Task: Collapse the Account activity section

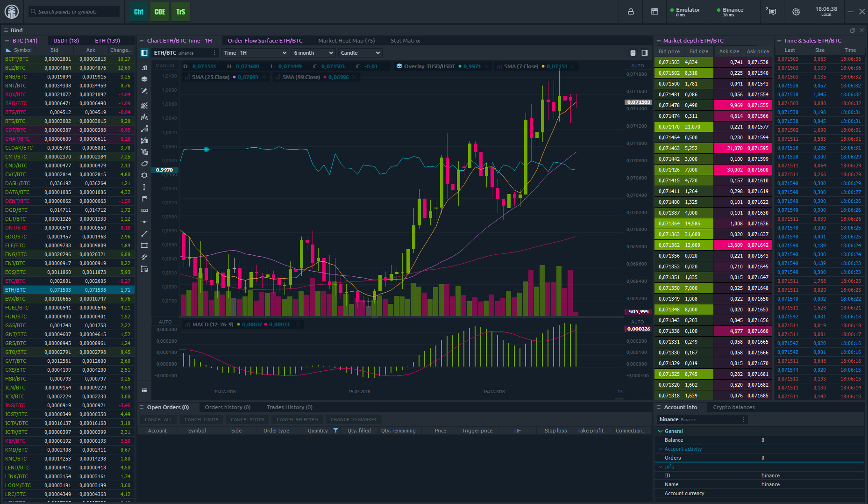Action: 659,448
